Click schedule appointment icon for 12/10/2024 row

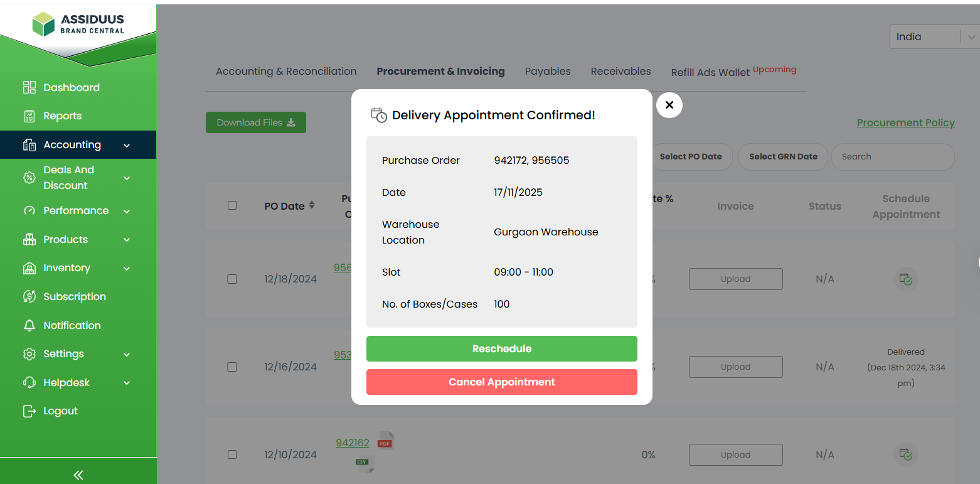905,454
